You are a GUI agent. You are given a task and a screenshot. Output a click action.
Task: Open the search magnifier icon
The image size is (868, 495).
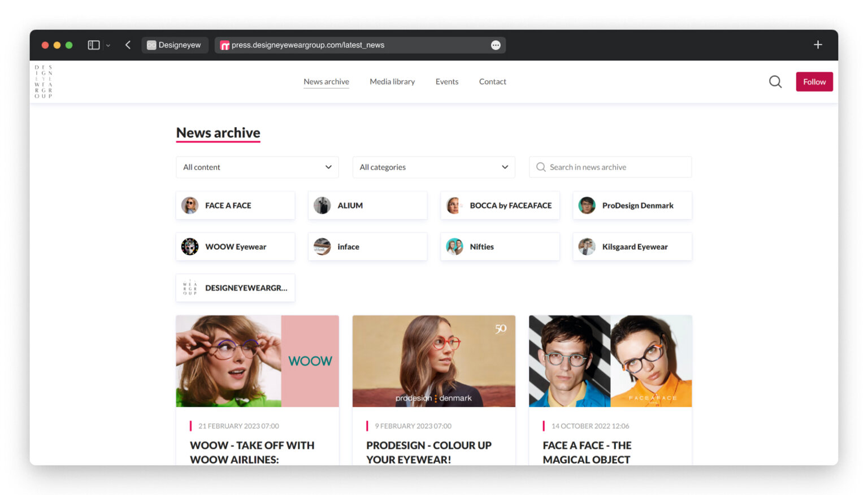pyautogui.click(x=775, y=81)
